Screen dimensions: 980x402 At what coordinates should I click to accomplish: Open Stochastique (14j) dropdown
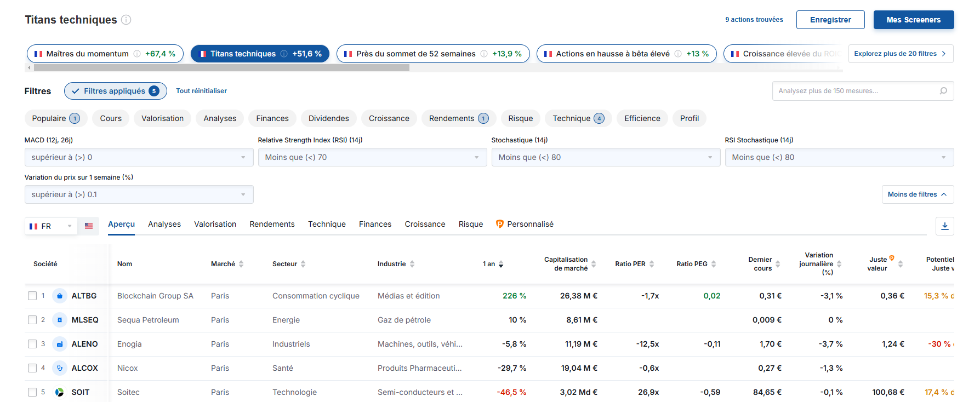click(606, 157)
